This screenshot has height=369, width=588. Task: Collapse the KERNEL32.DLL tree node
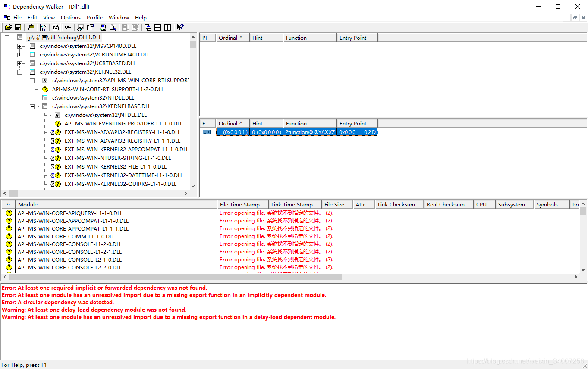pos(19,72)
